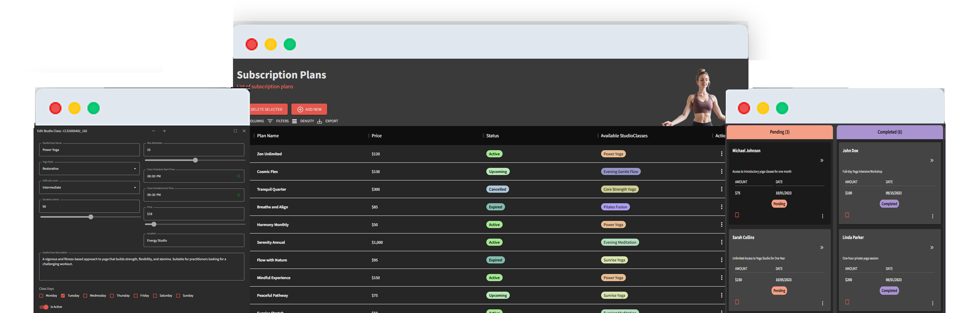
Task: Click inside the StudioClass Name field
Action: point(89,150)
